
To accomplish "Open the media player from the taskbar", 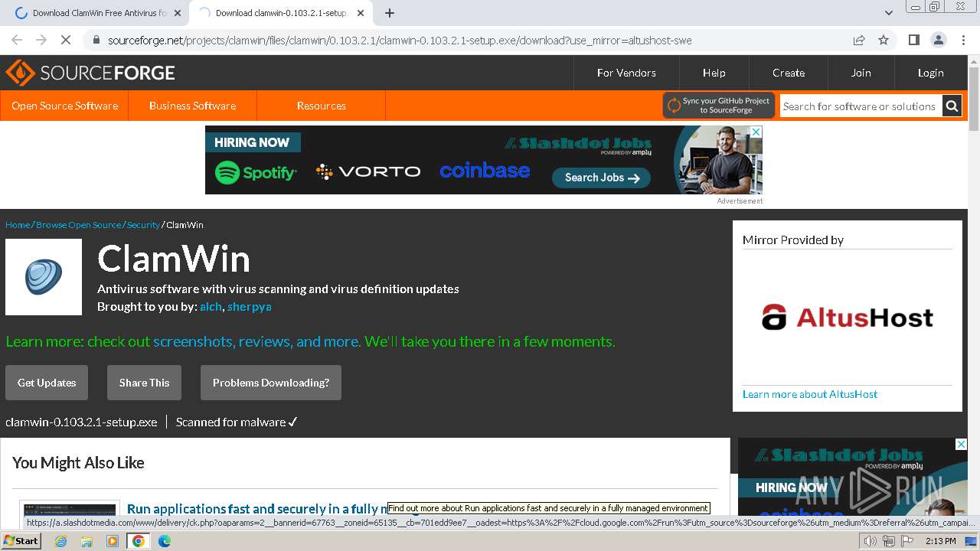I will [113, 541].
